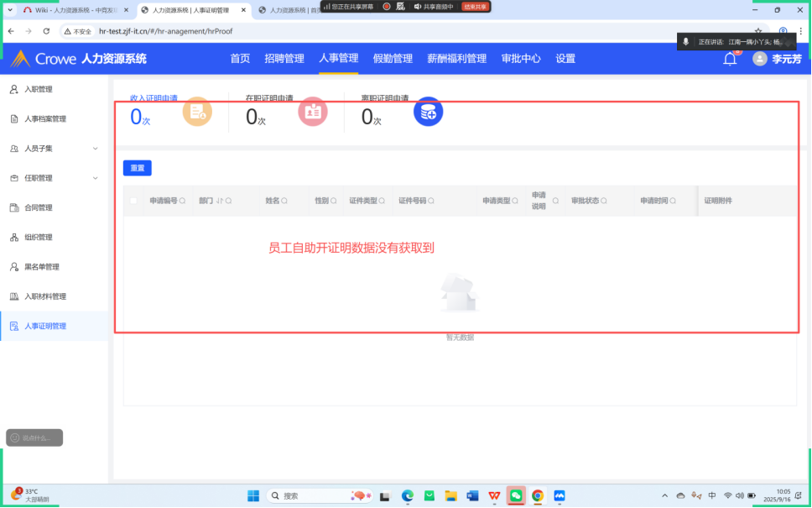Expand the 任职管理 submenu chevron
Image resolution: width=812 pixels, height=508 pixels.
pyautogui.click(x=96, y=178)
